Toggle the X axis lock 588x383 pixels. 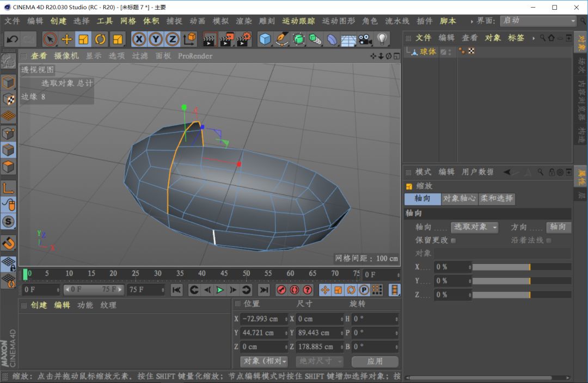pyautogui.click(x=139, y=39)
